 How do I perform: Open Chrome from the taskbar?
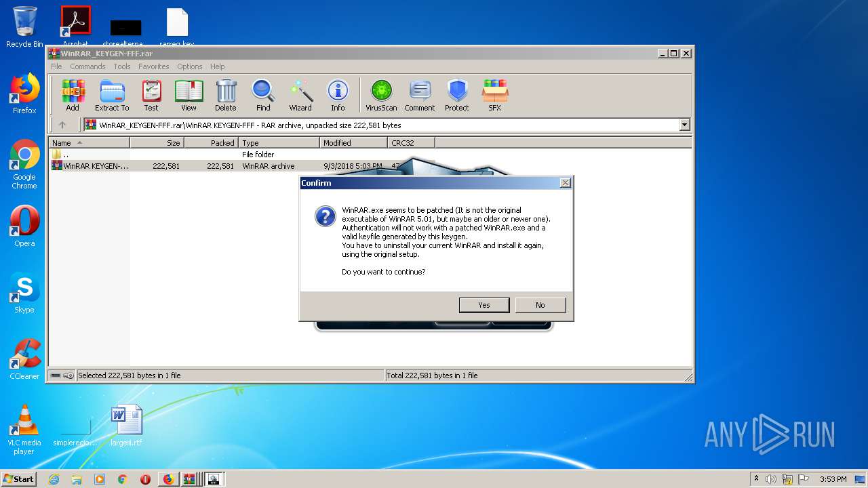pos(123,479)
